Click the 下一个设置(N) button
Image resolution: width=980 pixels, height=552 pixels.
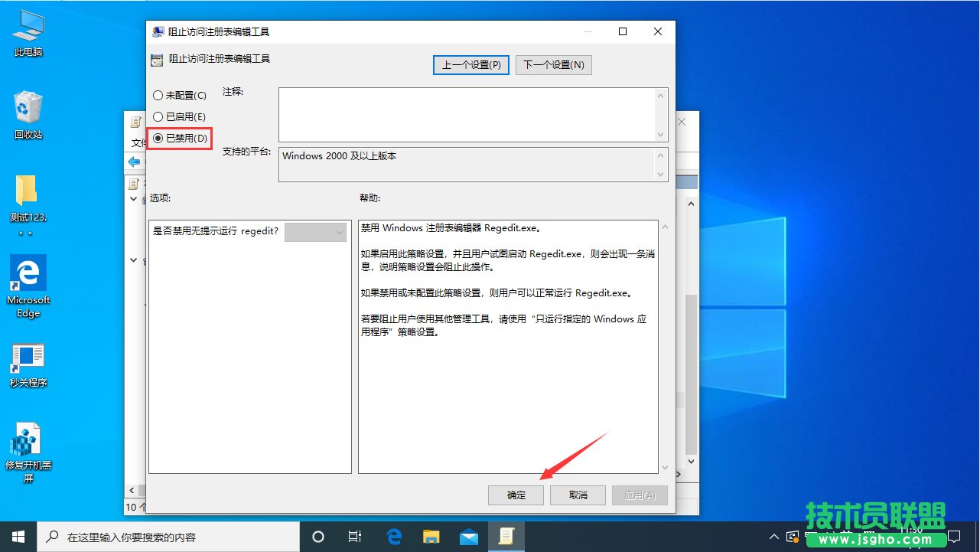(553, 64)
